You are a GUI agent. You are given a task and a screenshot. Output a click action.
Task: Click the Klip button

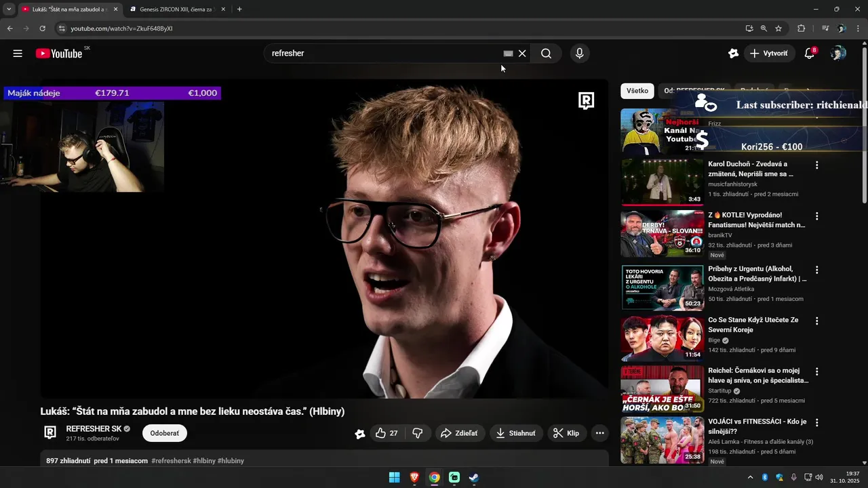point(566,433)
